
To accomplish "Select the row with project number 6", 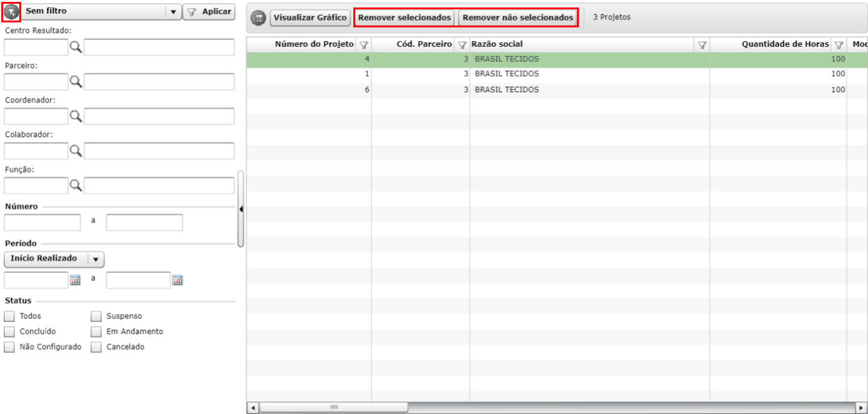I will 556,90.
